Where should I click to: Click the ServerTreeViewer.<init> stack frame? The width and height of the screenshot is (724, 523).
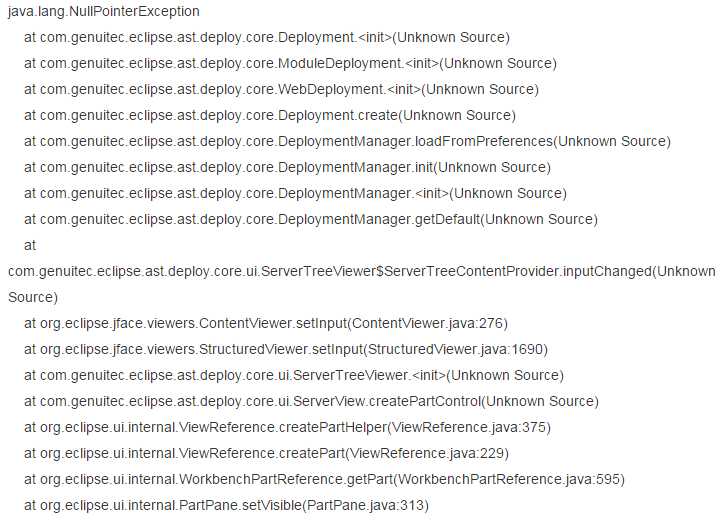[x=294, y=375]
